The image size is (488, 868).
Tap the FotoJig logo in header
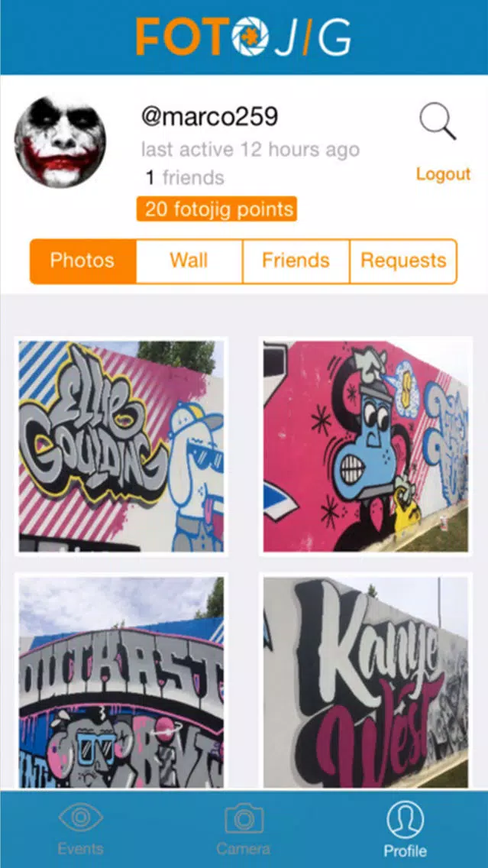(244, 37)
